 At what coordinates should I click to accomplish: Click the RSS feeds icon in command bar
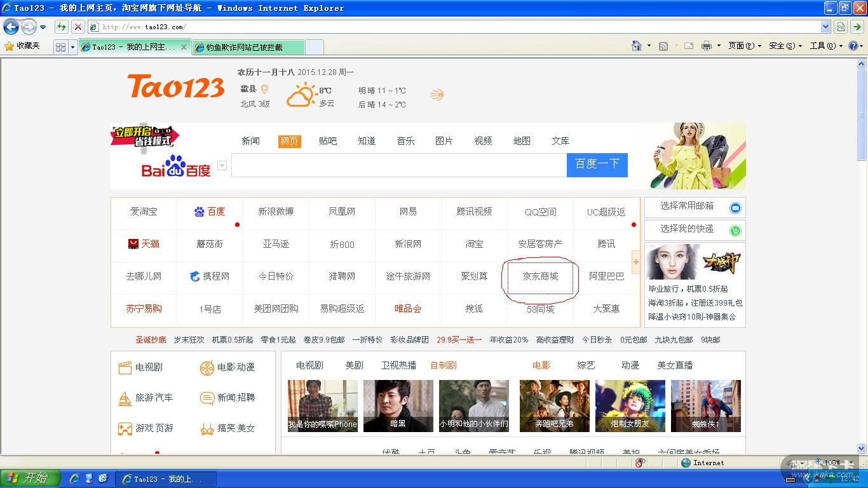pyautogui.click(x=663, y=46)
